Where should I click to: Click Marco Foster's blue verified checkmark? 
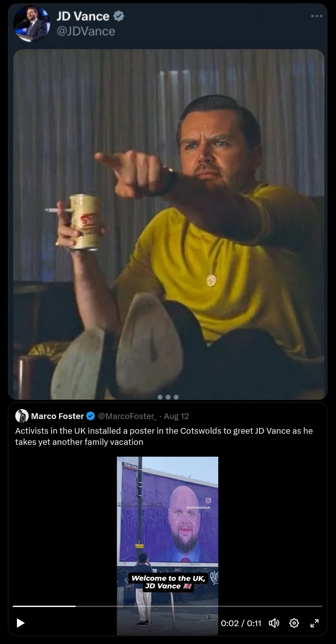(x=91, y=416)
